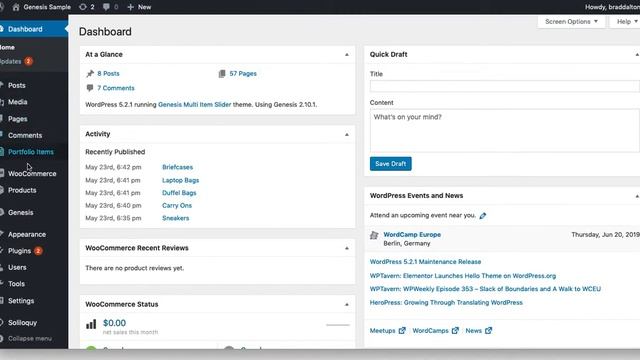Open the Sneakers post link
This screenshot has width=640, height=360.
point(176,218)
